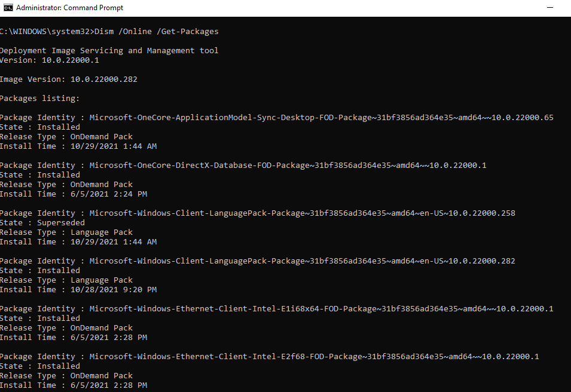571x392 pixels.
Task: Click the ApplicationModel-Sync-Desktop package identity line
Action: (x=276, y=117)
